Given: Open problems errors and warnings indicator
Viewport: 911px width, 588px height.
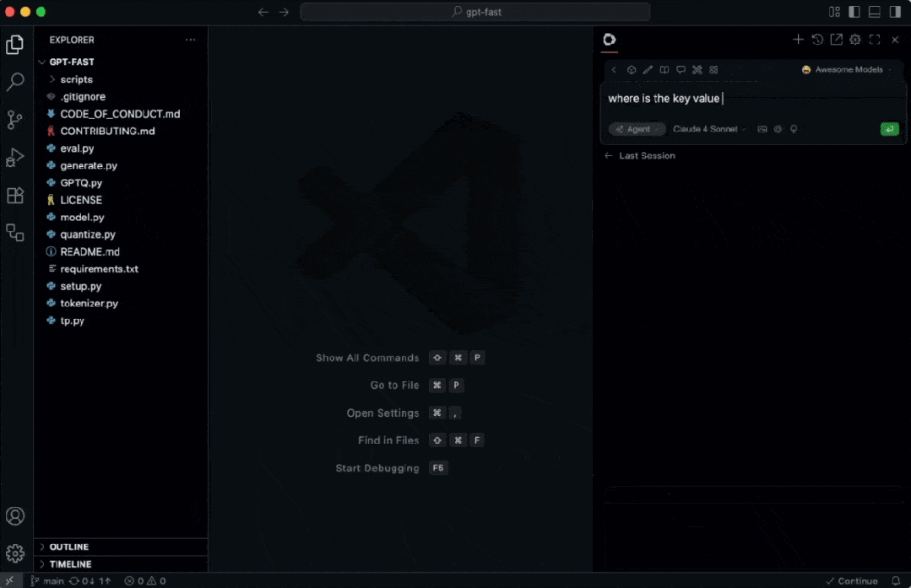Looking at the screenshot, I should pyautogui.click(x=145, y=580).
